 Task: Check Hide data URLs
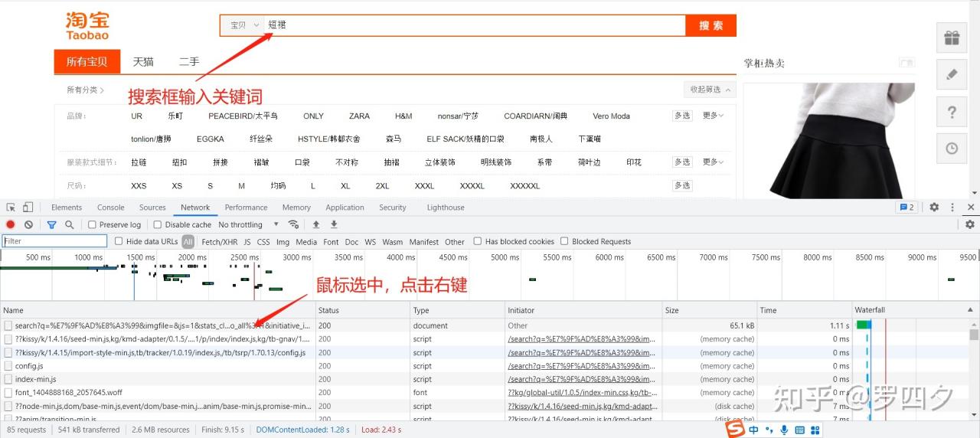coord(119,241)
